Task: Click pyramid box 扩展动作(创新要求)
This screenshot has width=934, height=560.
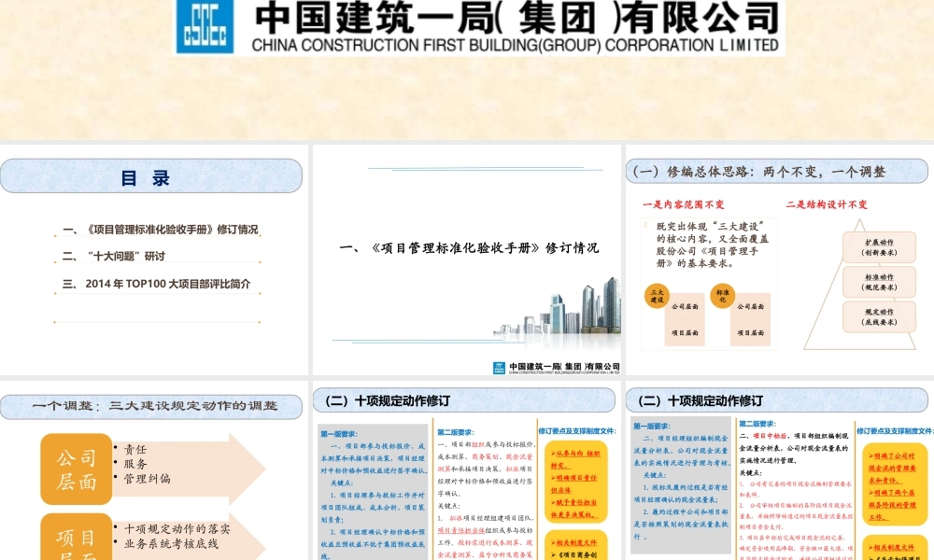Action: click(x=879, y=247)
